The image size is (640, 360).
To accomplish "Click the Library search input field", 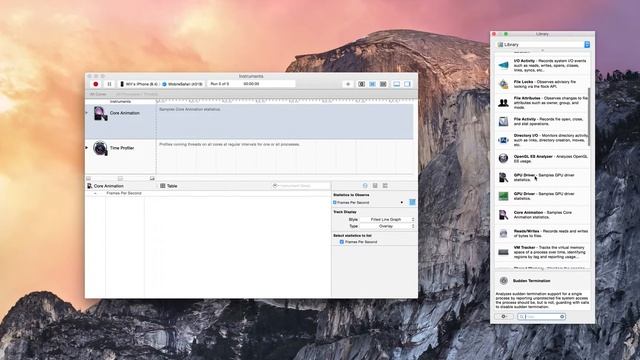I will tap(542, 317).
